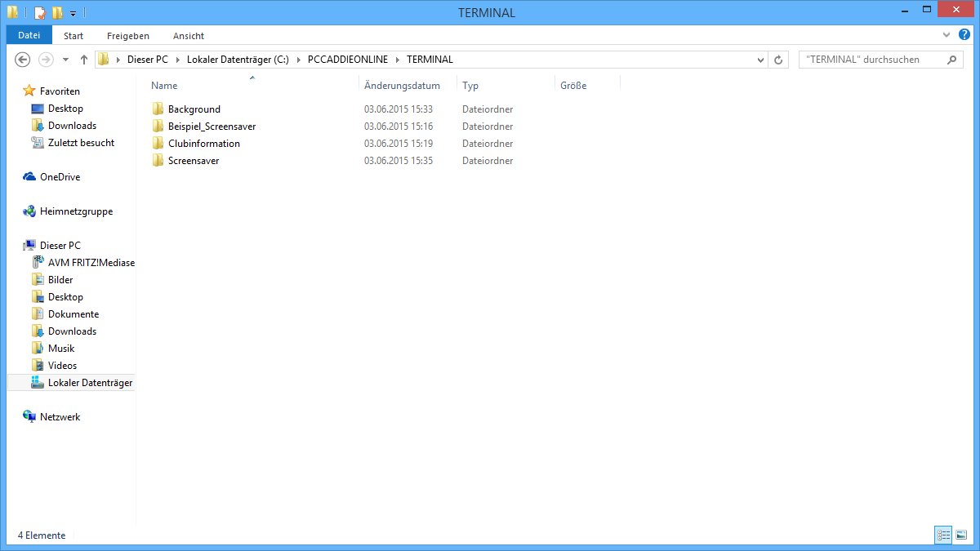Open OneDrive in the navigation pane

pyautogui.click(x=59, y=177)
